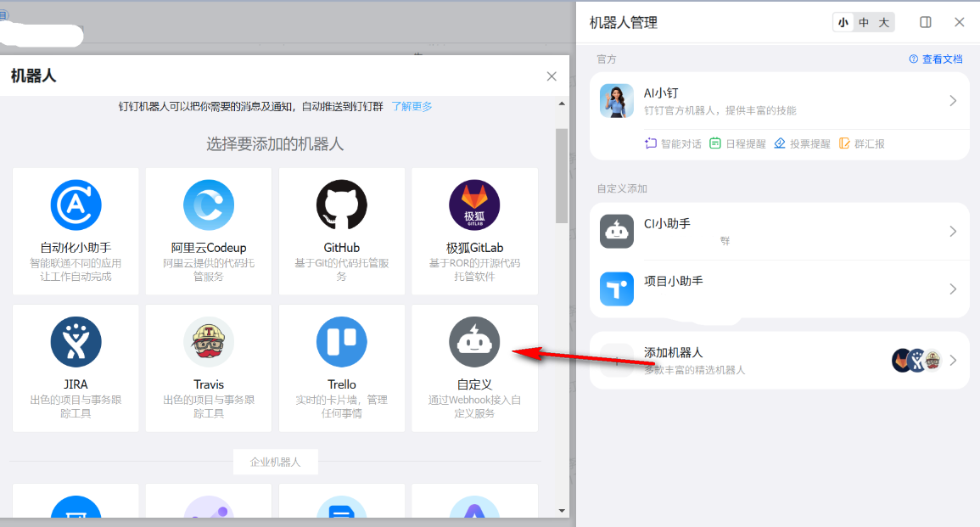Image resolution: width=980 pixels, height=527 pixels.
Task: Click 通过Webhook接入自定义服务 description
Action: [x=474, y=406]
